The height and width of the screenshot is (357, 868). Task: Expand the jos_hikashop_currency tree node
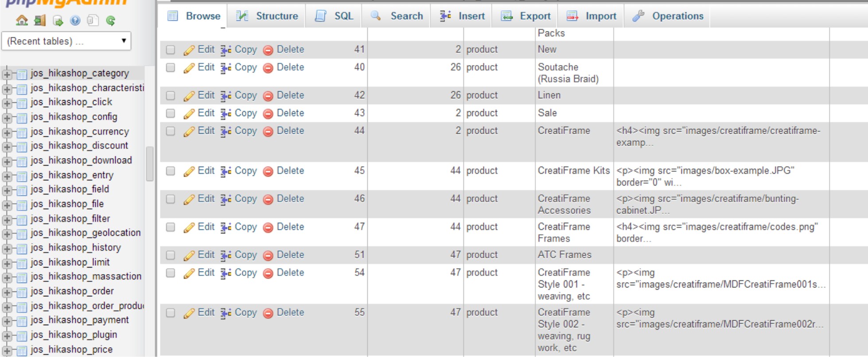click(7, 132)
